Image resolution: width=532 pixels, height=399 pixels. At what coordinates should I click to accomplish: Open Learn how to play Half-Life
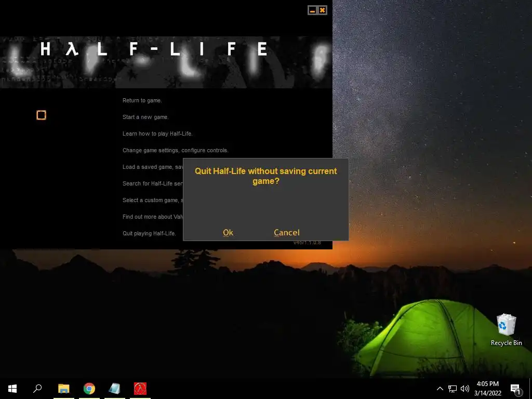point(157,134)
